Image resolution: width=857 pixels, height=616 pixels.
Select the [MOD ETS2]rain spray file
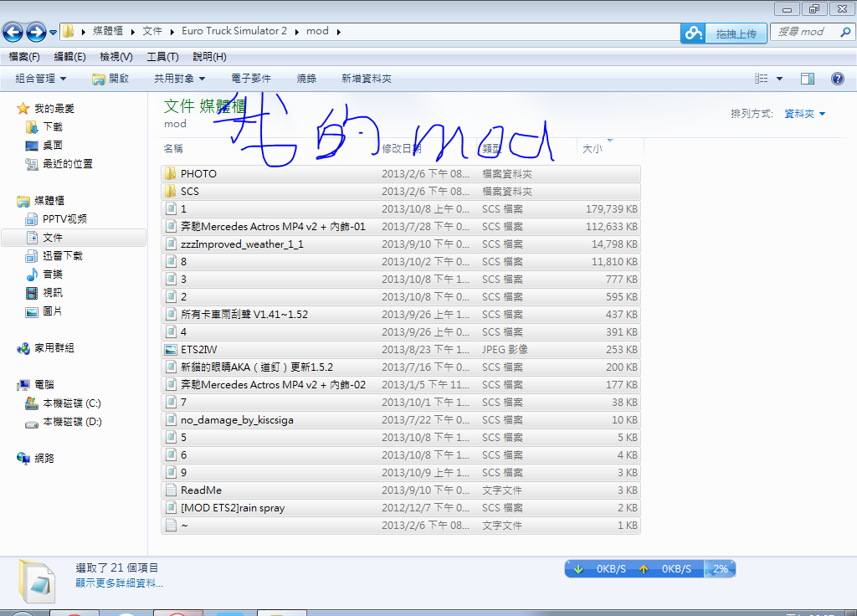[401, 508]
